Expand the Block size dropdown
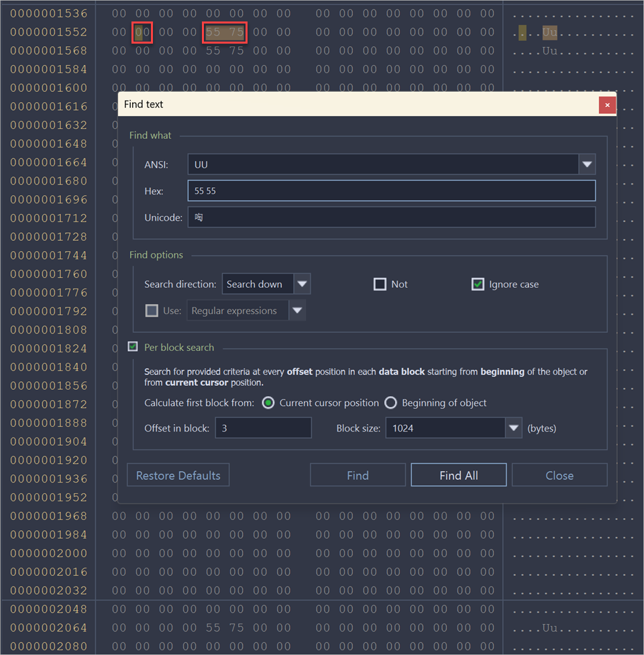 (513, 427)
